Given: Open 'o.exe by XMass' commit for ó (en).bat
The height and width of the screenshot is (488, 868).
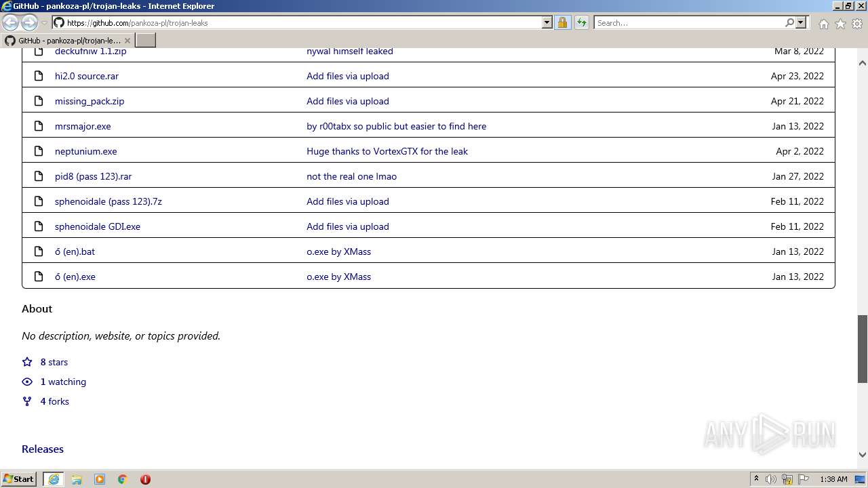Looking at the screenshot, I should click(339, 251).
